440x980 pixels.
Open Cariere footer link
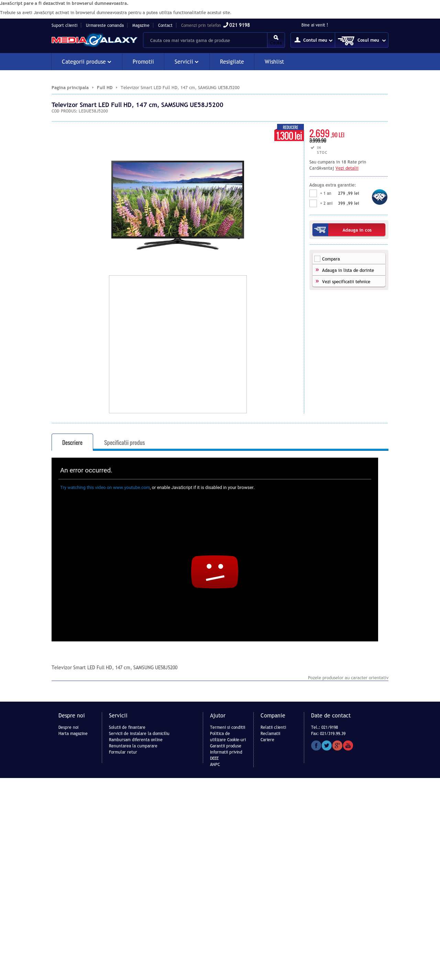267,739
